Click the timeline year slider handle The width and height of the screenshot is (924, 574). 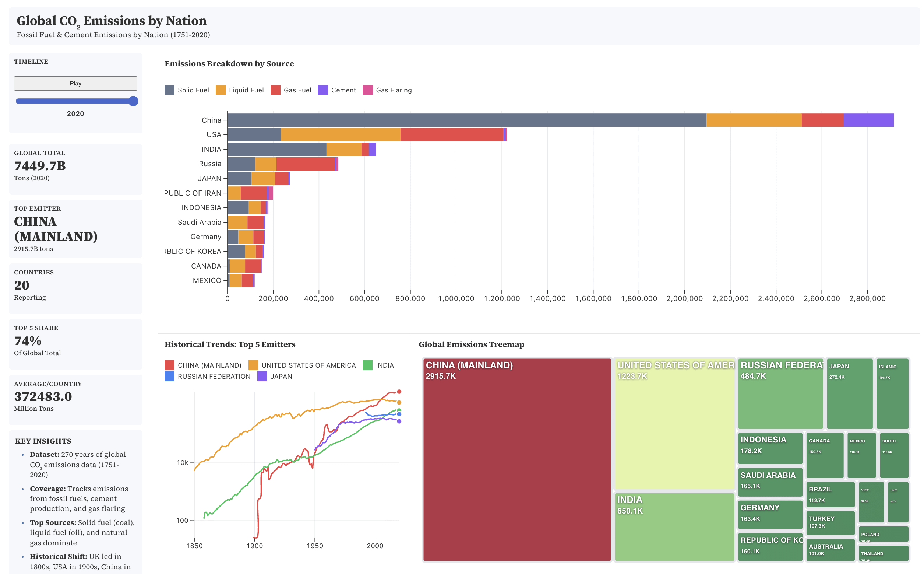pos(133,101)
